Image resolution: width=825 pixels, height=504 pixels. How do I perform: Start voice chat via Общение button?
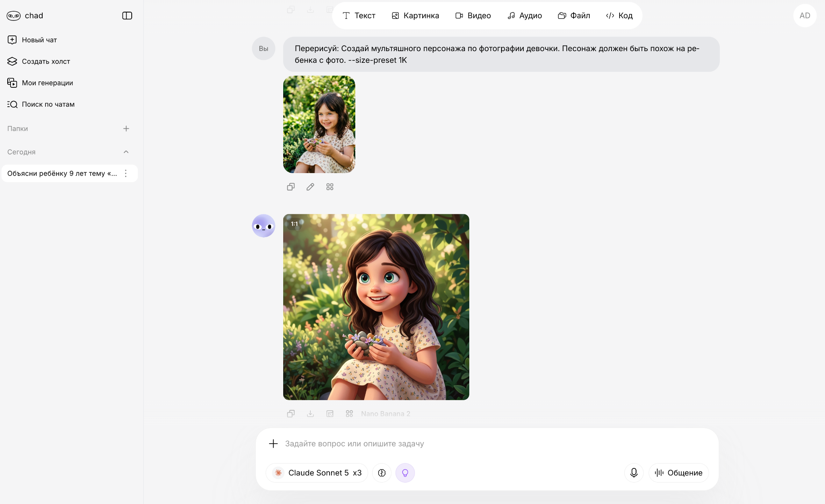pyautogui.click(x=679, y=473)
